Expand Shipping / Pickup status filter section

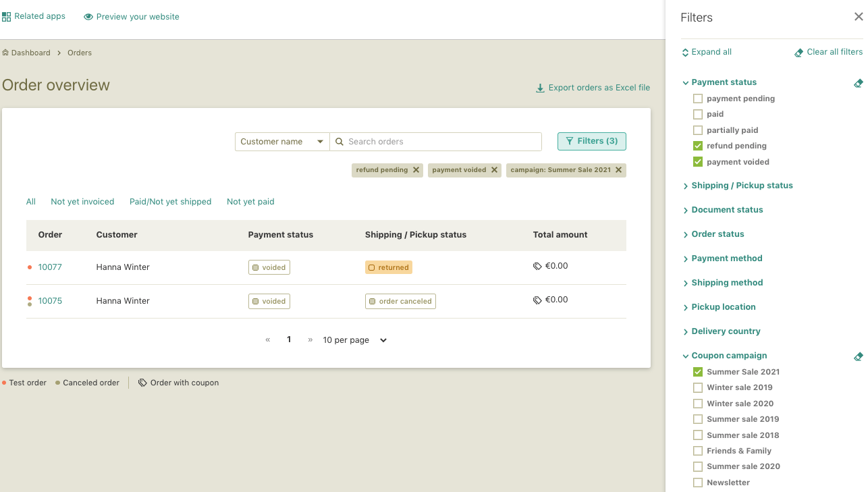coord(737,186)
